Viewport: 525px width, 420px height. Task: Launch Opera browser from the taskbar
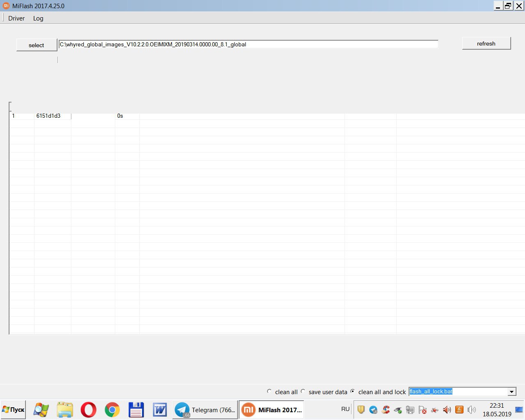tap(88, 410)
